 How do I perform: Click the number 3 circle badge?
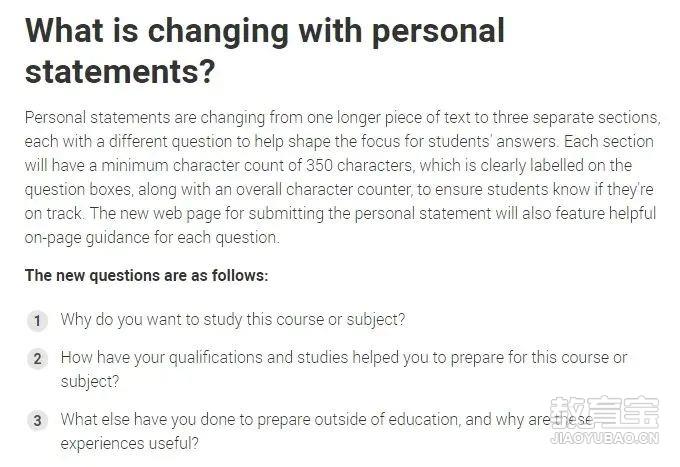37,421
